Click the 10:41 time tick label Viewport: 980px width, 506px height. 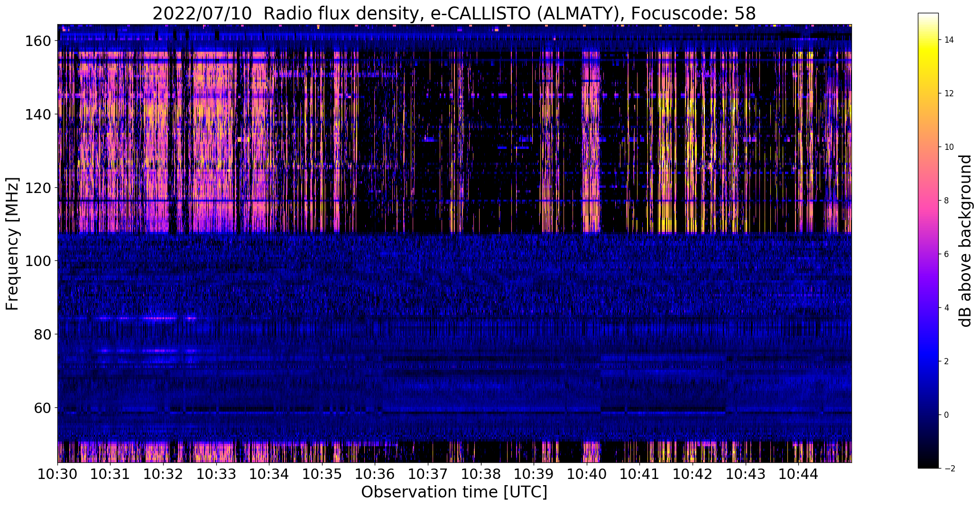point(640,473)
